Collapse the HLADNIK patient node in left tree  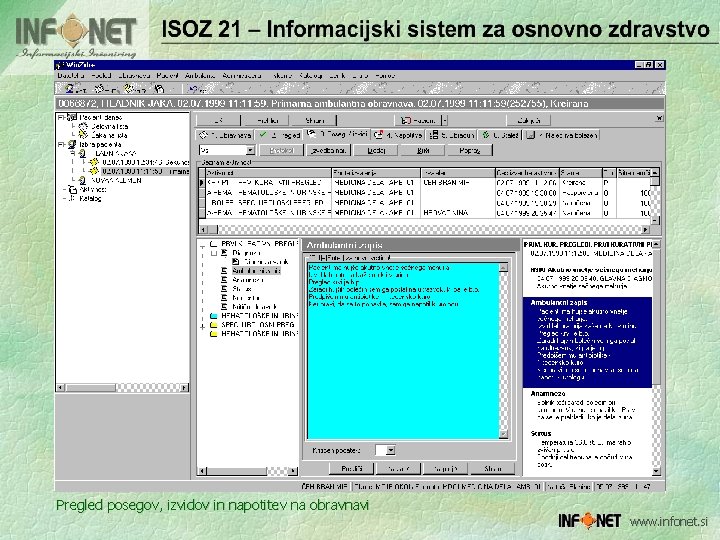[73, 153]
